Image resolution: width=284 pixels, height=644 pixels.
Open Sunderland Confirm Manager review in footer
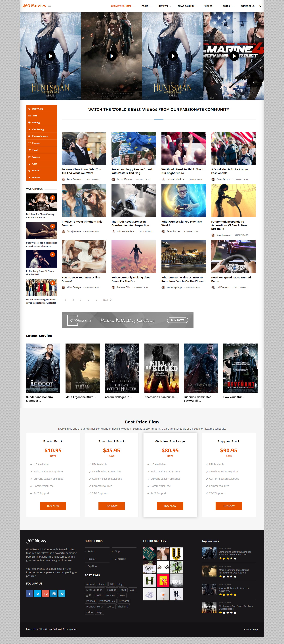(x=235, y=553)
